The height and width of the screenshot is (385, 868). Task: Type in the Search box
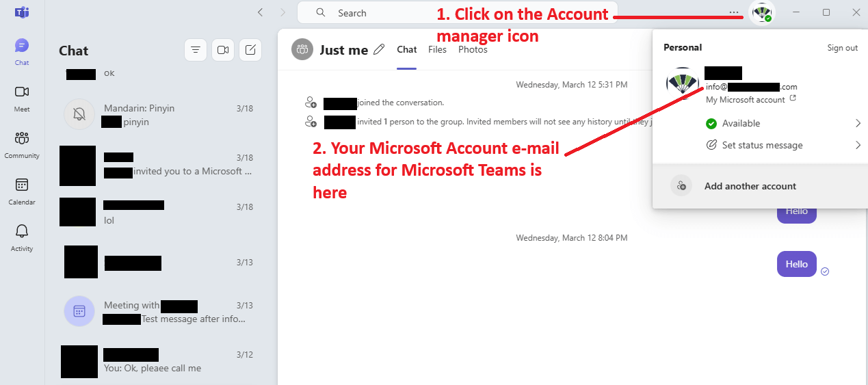pos(457,12)
